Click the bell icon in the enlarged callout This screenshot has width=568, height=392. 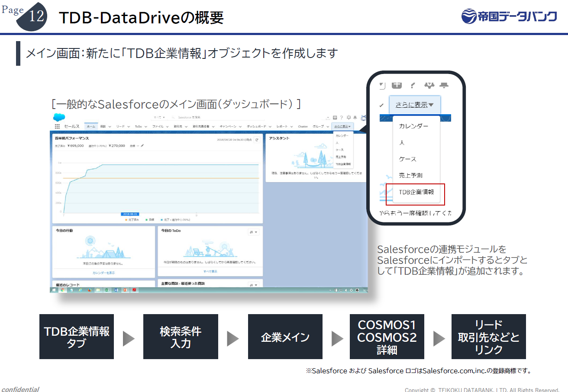pyautogui.click(x=444, y=86)
